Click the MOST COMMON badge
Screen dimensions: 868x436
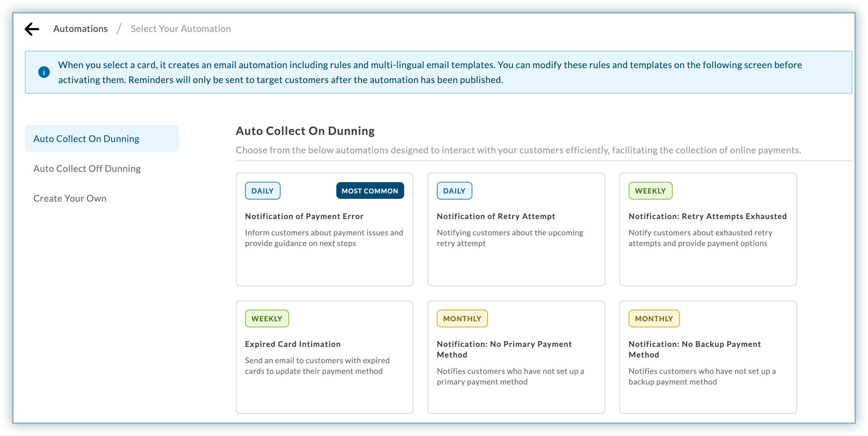pos(370,191)
